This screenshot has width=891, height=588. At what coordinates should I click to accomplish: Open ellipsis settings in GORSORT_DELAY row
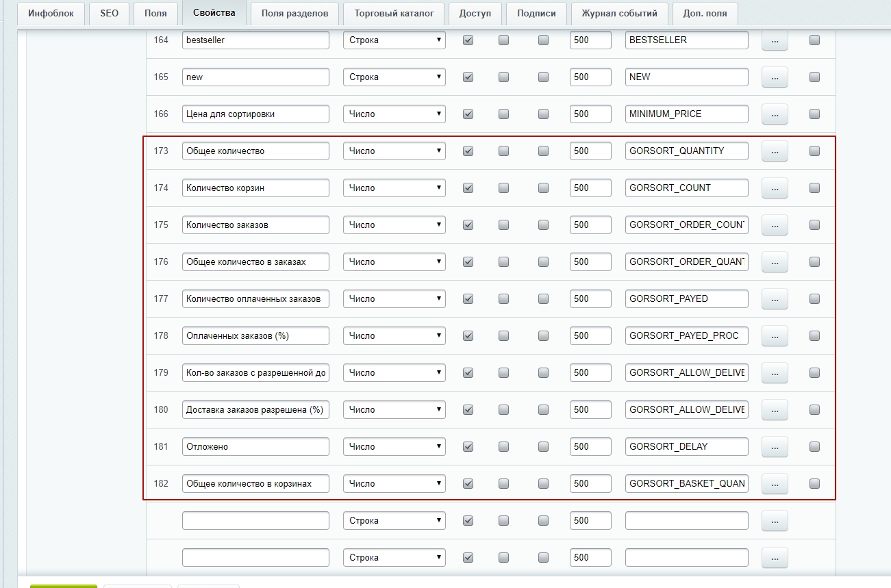(x=775, y=447)
